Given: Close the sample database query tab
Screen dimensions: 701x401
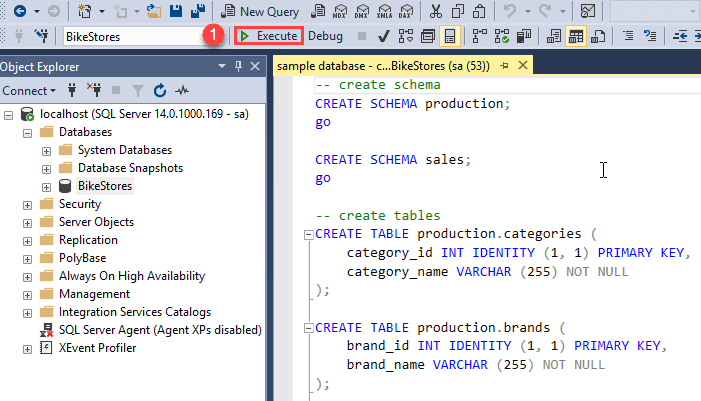Looking at the screenshot, I should pos(521,66).
